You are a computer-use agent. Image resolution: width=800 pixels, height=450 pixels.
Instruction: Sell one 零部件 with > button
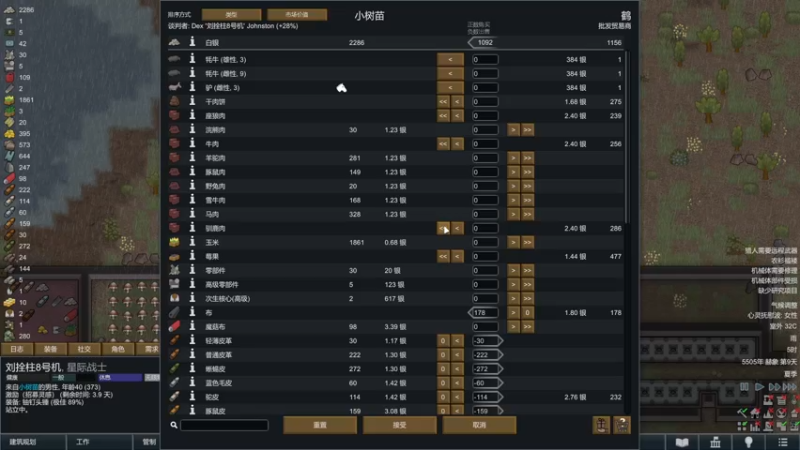pos(513,270)
